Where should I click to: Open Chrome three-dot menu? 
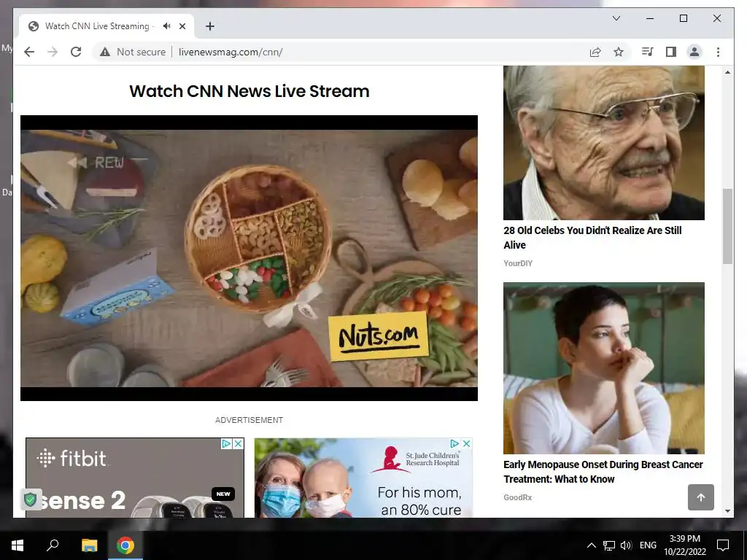[x=718, y=52]
